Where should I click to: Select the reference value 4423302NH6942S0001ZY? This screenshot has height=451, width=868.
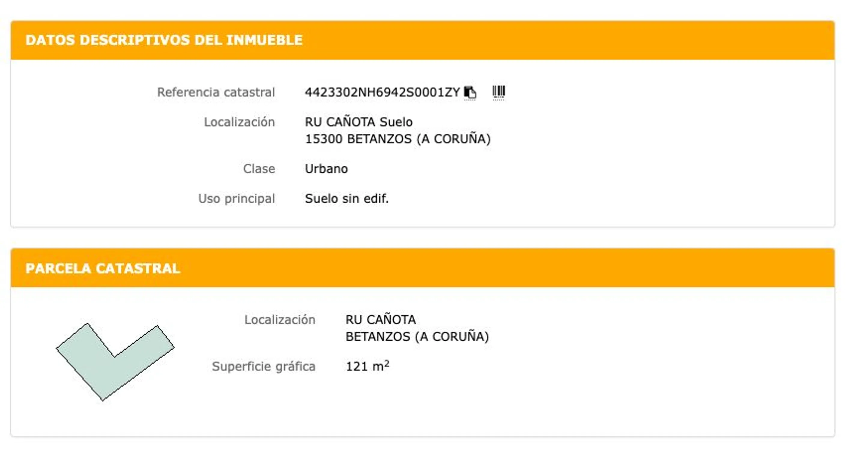[382, 92]
